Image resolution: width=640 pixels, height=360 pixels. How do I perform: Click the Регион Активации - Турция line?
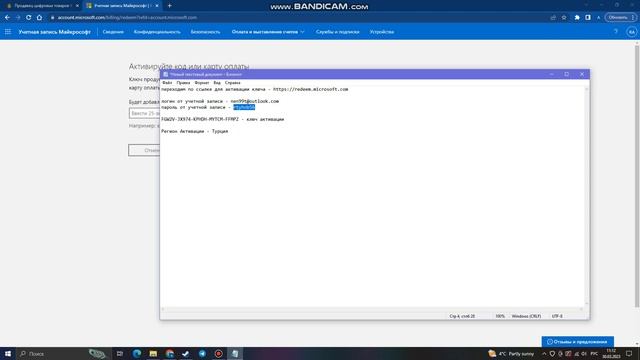click(195, 131)
